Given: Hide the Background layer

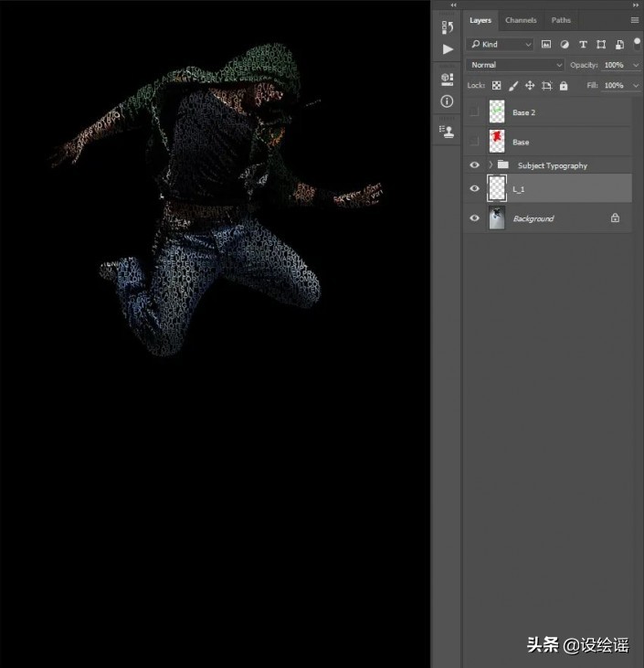Looking at the screenshot, I should (x=473, y=218).
